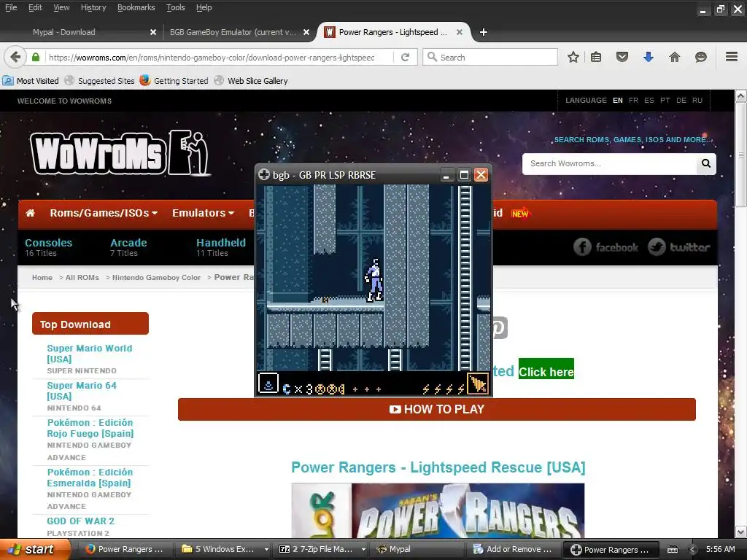Click the chat bubble toolbar icon
This screenshot has height=560, width=747.
click(x=701, y=57)
